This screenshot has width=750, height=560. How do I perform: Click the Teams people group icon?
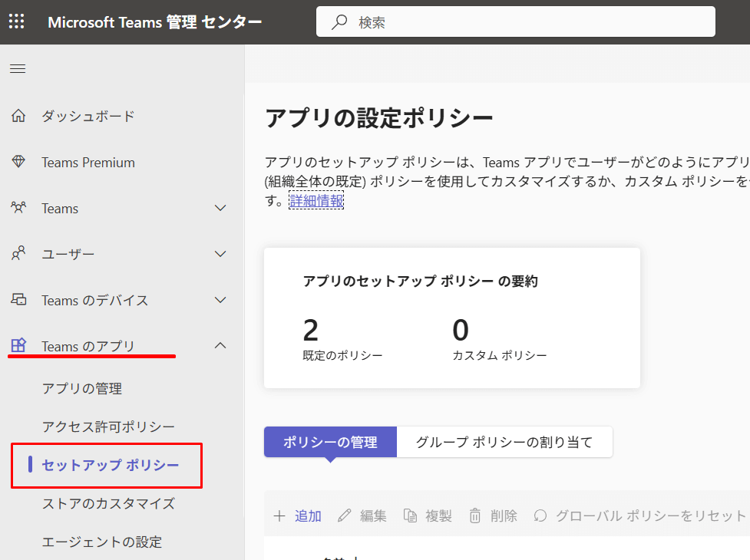(x=18, y=208)
